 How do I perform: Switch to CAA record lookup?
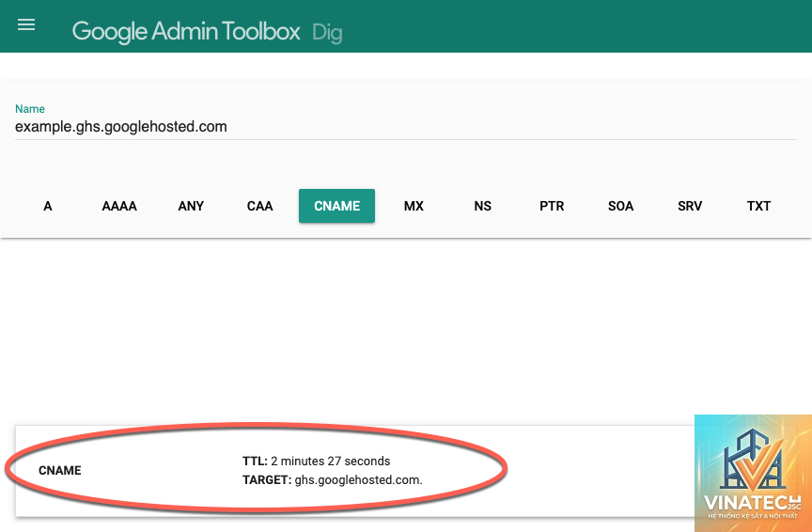click(259, 206)
